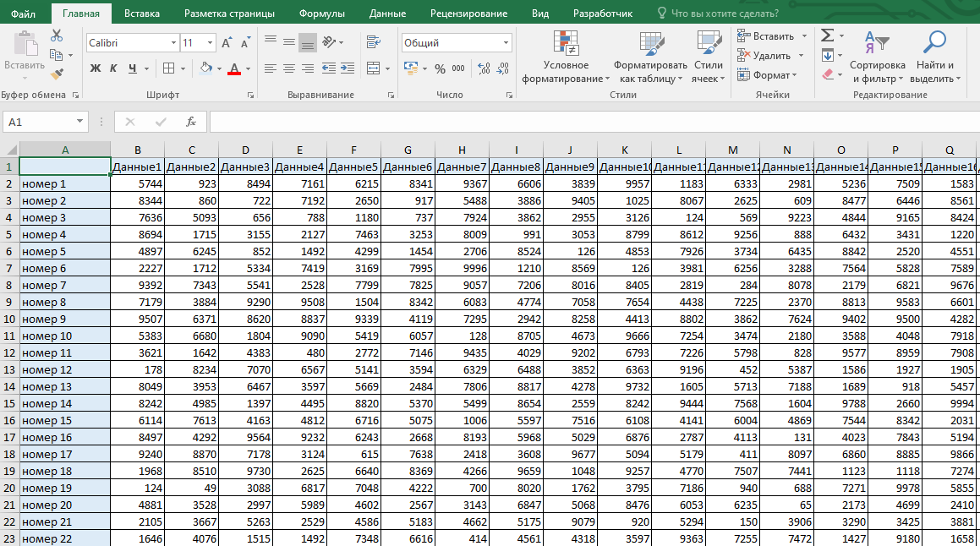Click the Wrap Text icon
This screenshot has height=546, width=980.
[x=374, y=42]
